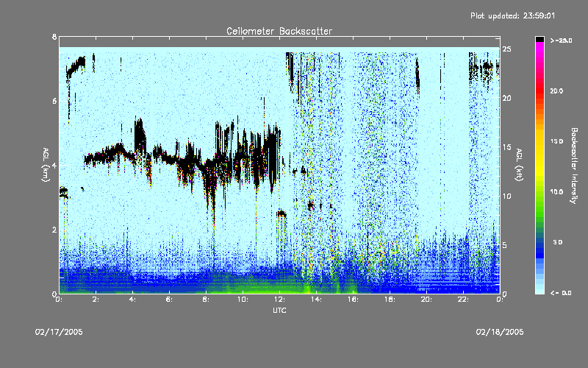Viewport: 588px width, 368px height.
Task: Click the '18:' UTC hour tick
Action: (x=390, y=300)
